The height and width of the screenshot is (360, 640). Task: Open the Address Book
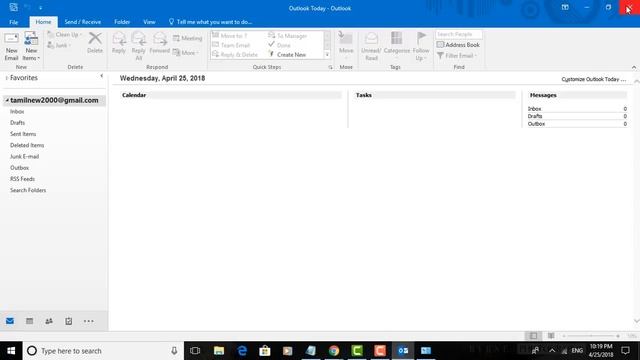(458, 45)
